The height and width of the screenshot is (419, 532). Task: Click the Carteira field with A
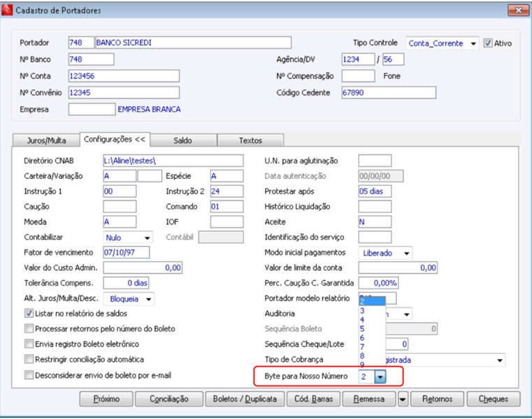tap(120, 176)
